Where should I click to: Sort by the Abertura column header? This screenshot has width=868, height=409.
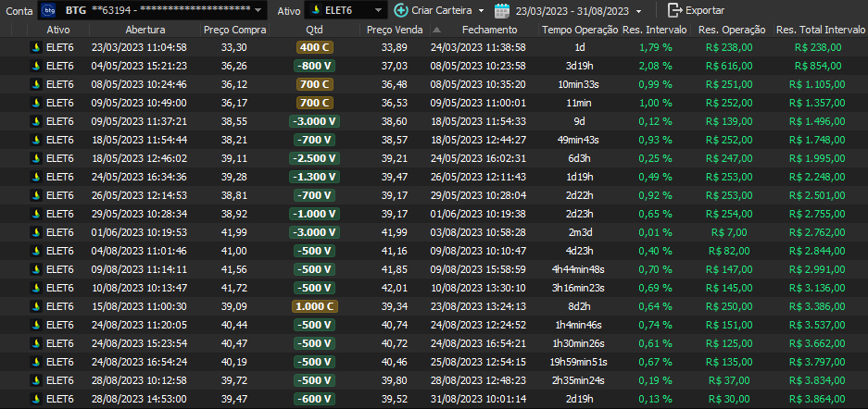138,31
